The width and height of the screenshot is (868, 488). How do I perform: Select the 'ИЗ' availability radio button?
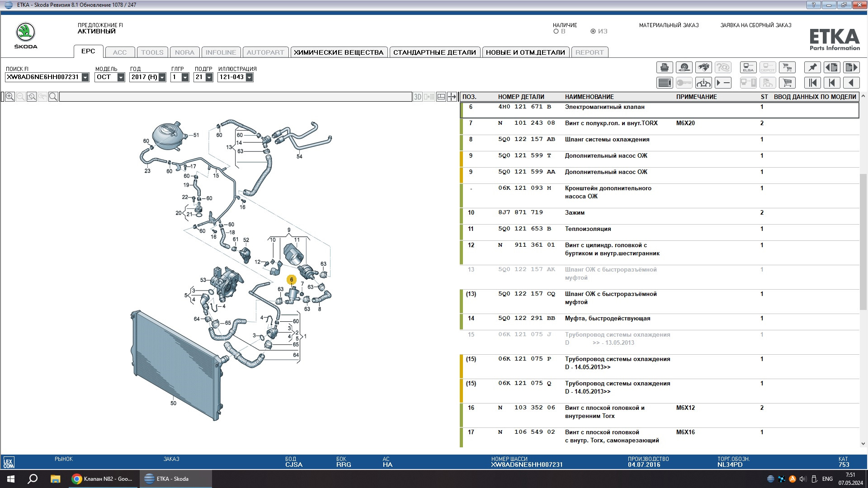pos(593,32)
